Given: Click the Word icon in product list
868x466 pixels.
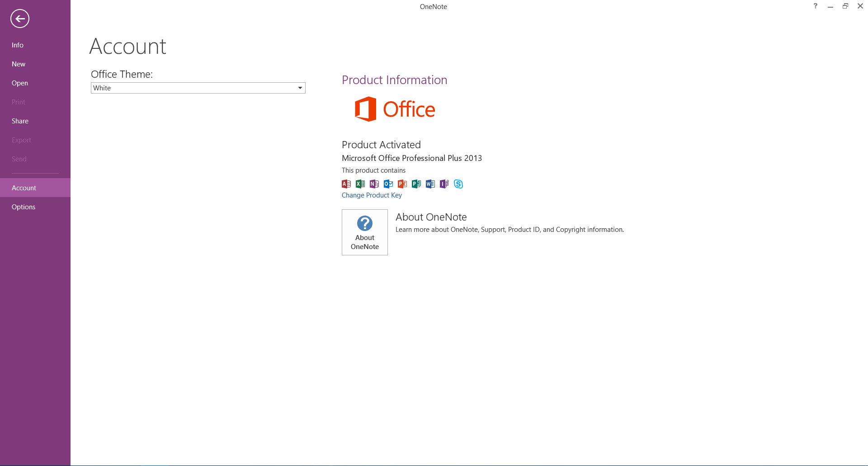Looking at the screenshot, I should coord(430,184).
